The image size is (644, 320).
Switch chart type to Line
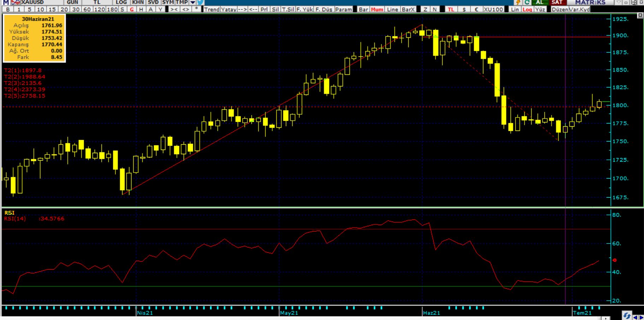(x=392, y=10)
